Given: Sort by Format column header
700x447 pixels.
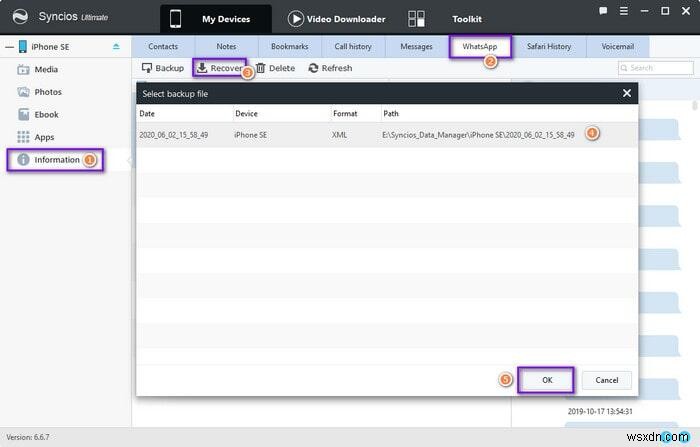Looking at the screenshot, I should (x=356, y=114).
